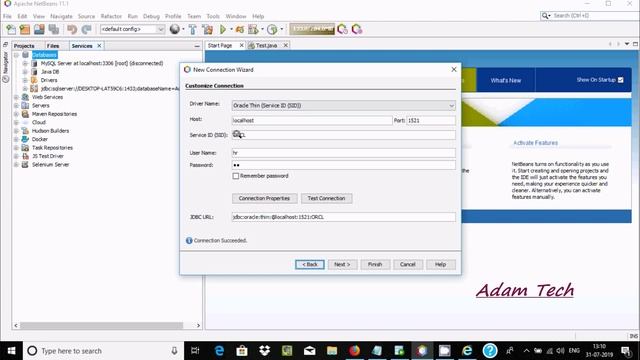
Task: Click the JDBC URL field
Action: [x=344, y=217]
